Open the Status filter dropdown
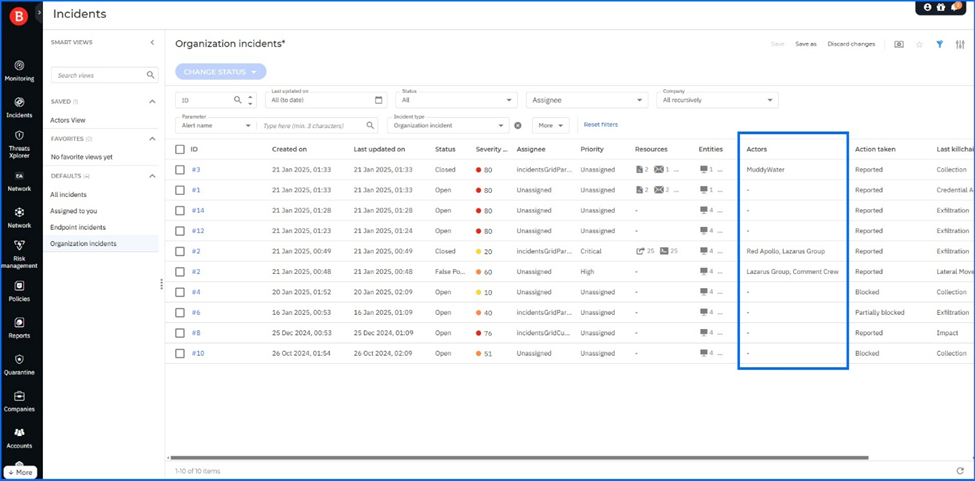This screenshot has height=481, width=975. [457, 100]
